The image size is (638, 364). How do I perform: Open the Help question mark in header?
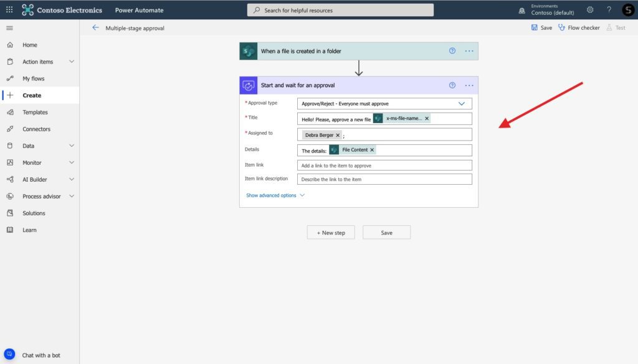point(609,10)
